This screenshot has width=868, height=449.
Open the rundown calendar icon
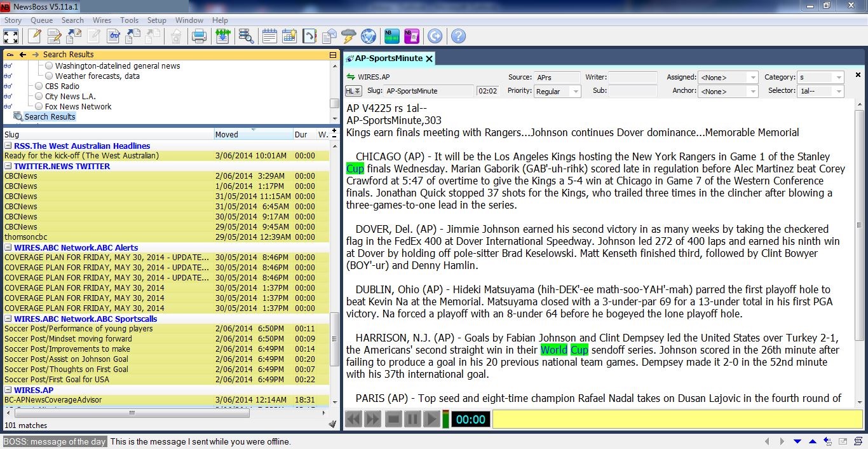coord(269,36)
